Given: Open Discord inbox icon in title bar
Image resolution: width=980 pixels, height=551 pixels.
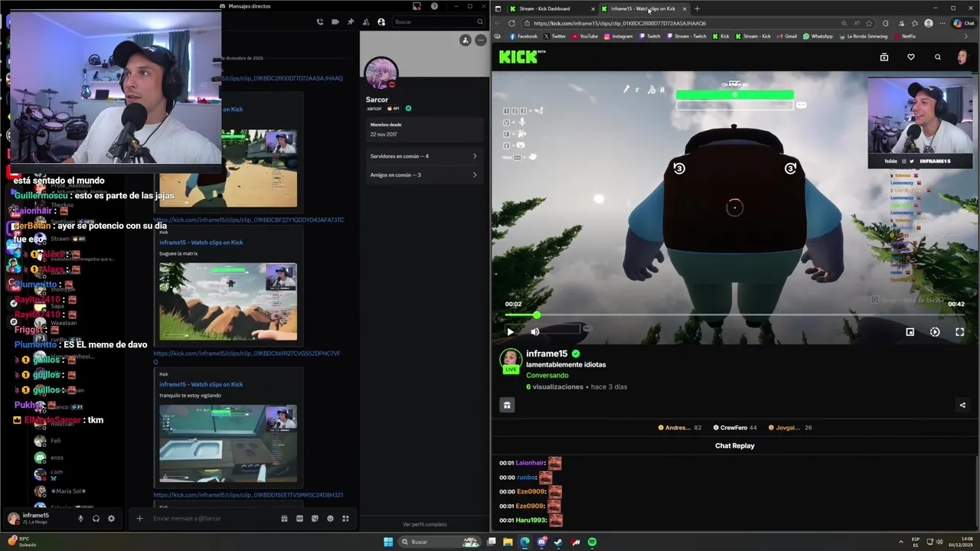Looking at the screenshot, I should tap(416, 6).
